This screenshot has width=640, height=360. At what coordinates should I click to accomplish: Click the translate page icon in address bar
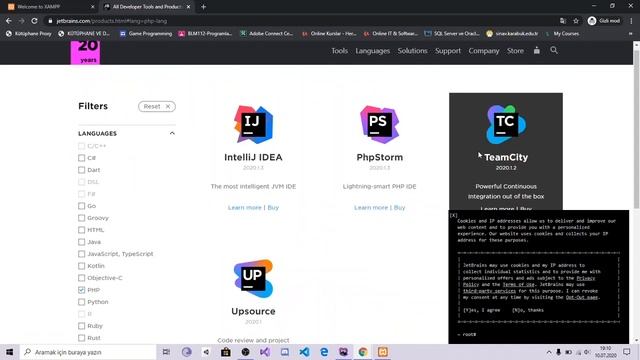pyautogui.click(x=563, y=21)
